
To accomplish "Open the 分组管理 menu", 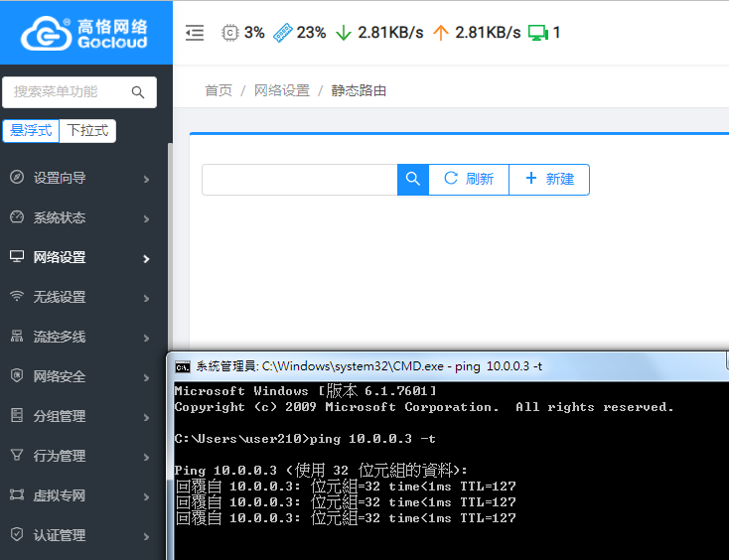I will coord(82,416).
